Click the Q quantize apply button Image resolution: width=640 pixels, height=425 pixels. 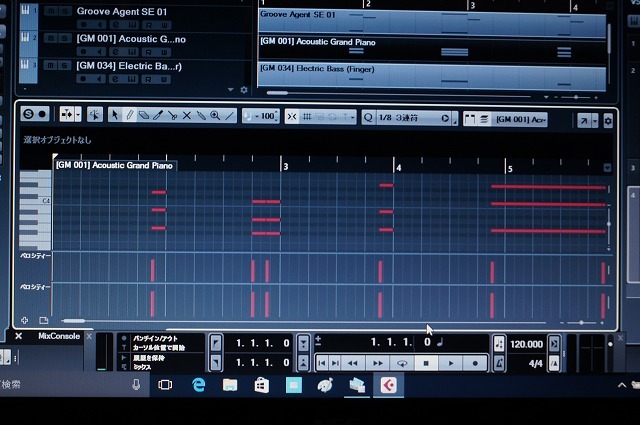[x=368, y=118]
